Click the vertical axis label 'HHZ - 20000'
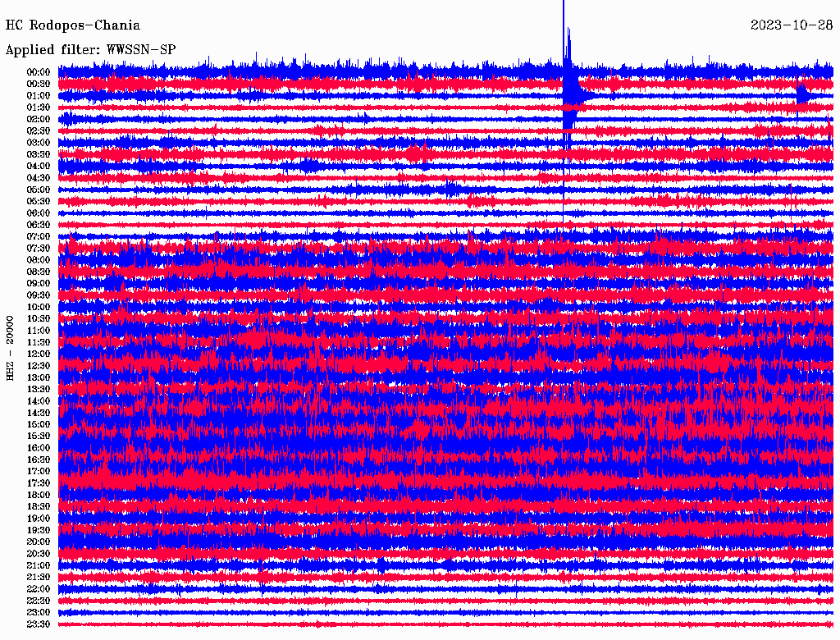840x640 pixels. (10, 349)
